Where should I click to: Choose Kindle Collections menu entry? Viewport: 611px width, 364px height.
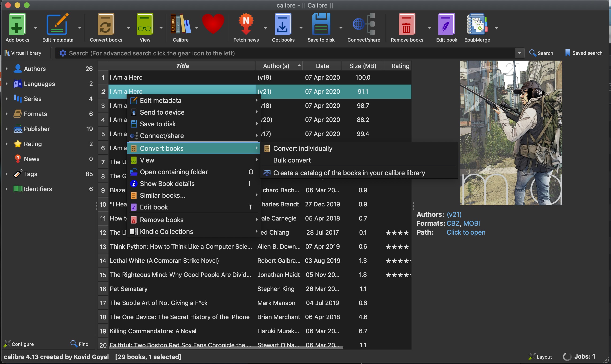click(193, 232)
